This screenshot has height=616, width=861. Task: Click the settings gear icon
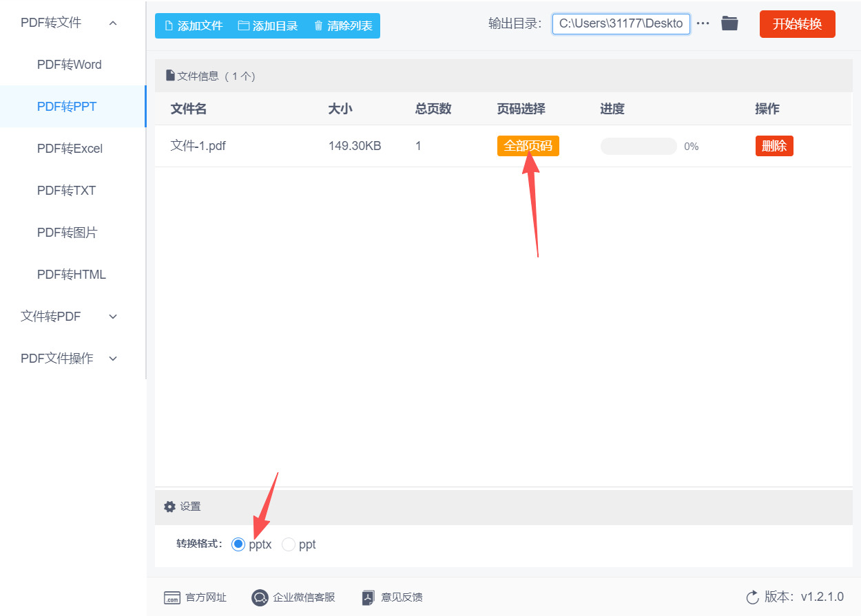(169, 507)
